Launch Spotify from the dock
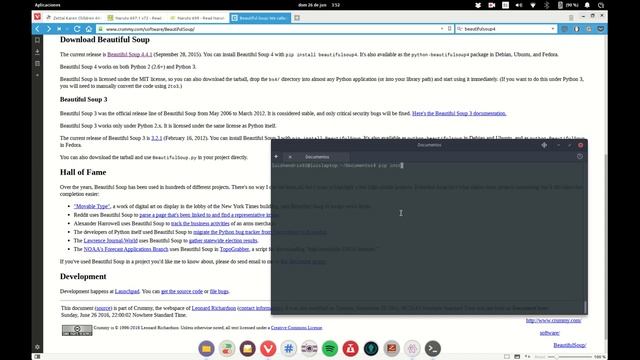 (330, 349)
